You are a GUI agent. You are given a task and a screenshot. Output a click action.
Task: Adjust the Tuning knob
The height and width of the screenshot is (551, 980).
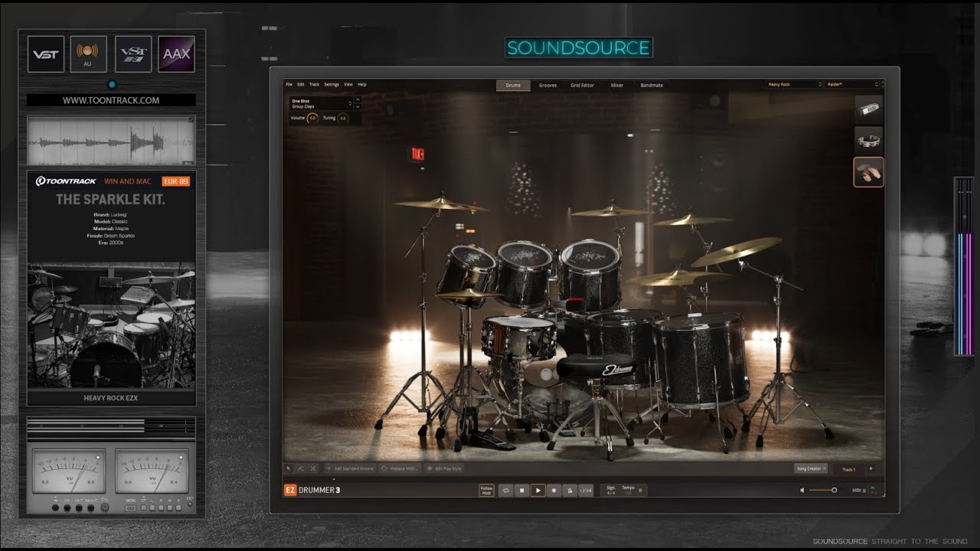pyautogui.click(x=343, y=118)
